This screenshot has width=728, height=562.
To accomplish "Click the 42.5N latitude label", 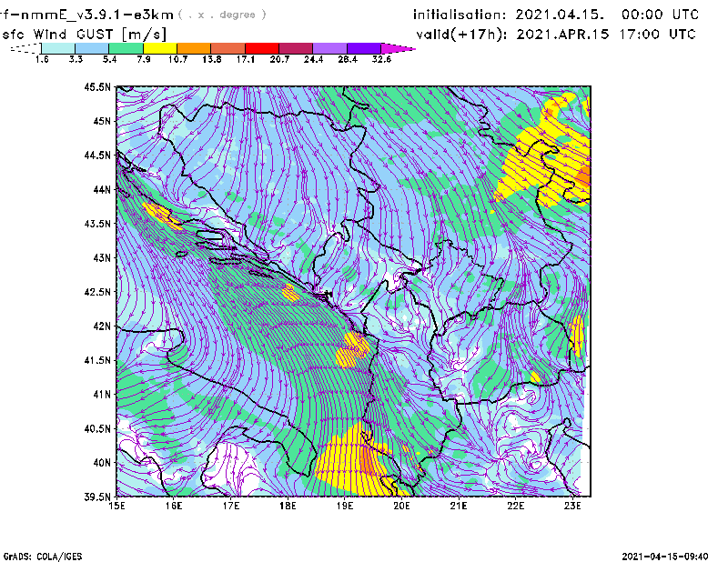I will coord(97,292).
